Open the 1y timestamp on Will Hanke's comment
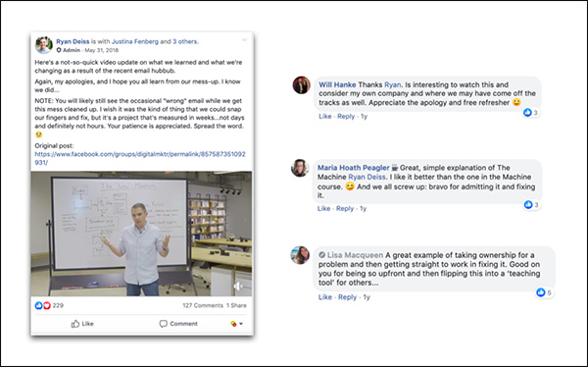The width and height of the screenshot is (588, 367). [x=364, y=116]
